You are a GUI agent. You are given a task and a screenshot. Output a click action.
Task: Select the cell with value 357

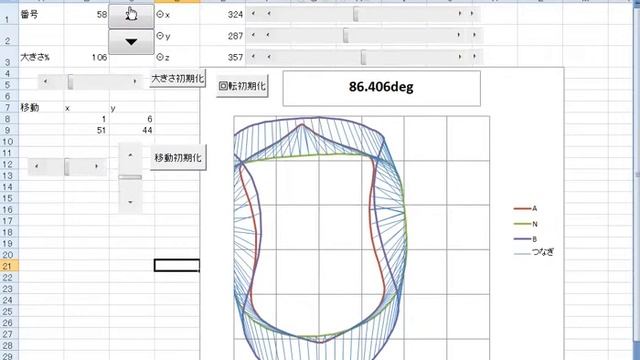click(222, 57)
